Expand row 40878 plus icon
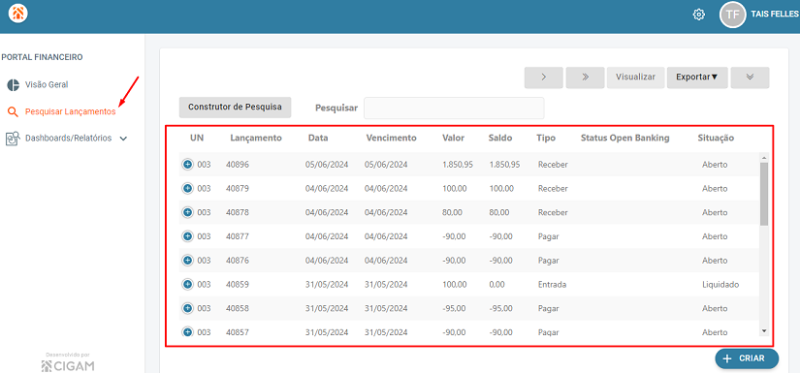 click(x=187, y=212)
